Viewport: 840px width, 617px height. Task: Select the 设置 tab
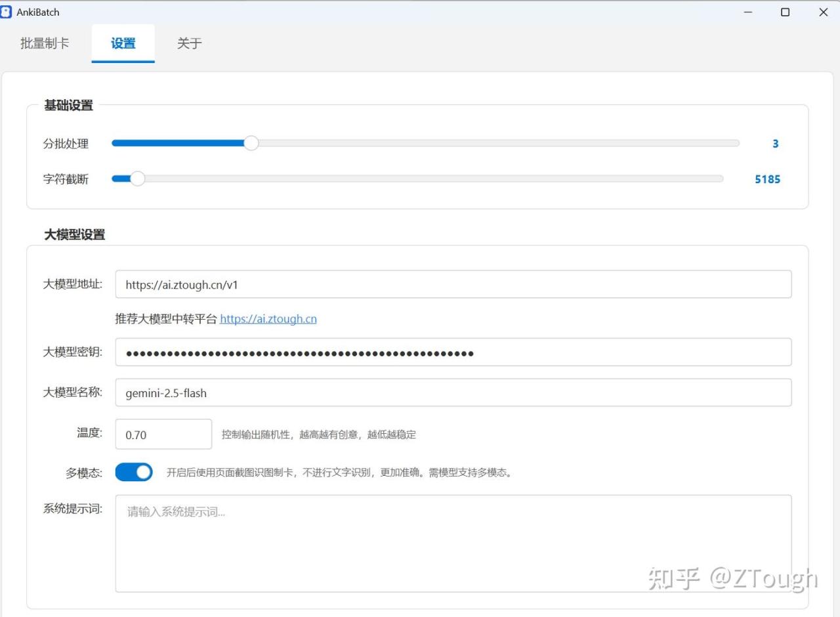(x=123, y=43)
